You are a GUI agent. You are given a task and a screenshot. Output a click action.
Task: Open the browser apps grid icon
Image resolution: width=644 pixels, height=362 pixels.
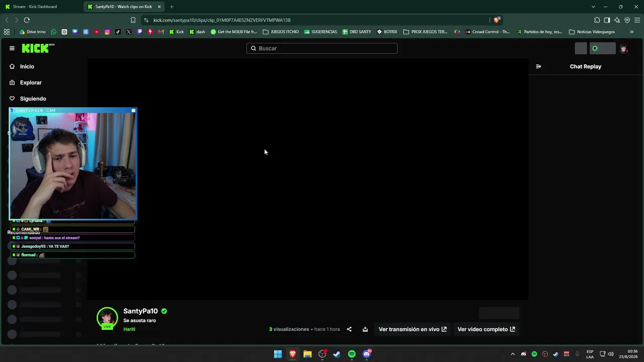click(x=7, y=32)
